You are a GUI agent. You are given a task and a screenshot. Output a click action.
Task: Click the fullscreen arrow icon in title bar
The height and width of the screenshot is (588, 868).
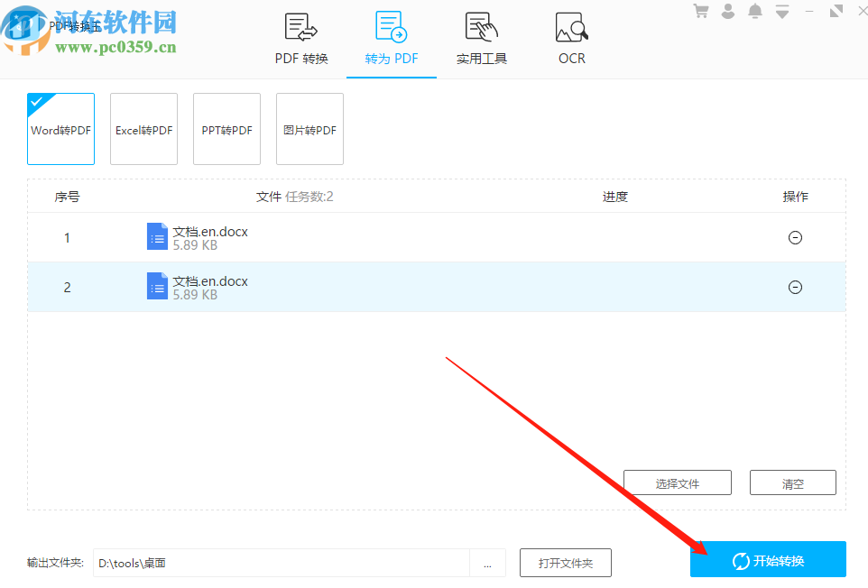tap(835, 11)
